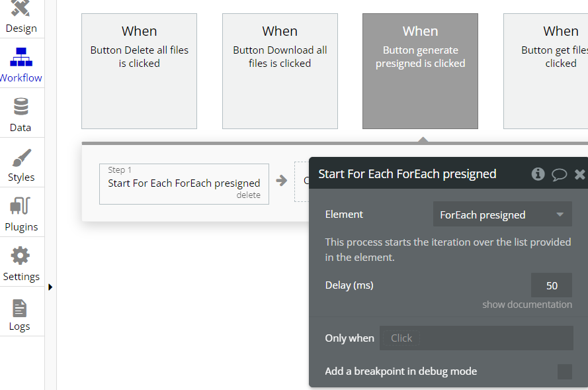Screen dimensions: 588x390
Task: Open the Styles paintbrush icon
Action: [21, 158]
